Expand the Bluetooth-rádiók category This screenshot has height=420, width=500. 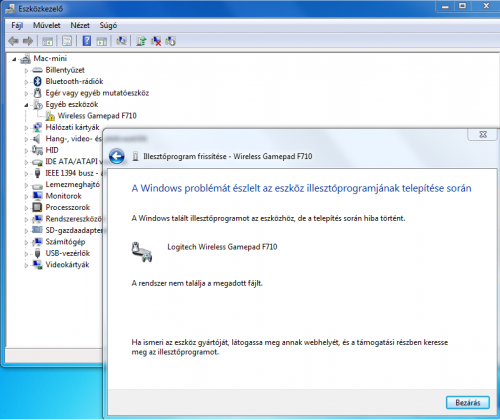pyautogui.click(x=26, y=82)
